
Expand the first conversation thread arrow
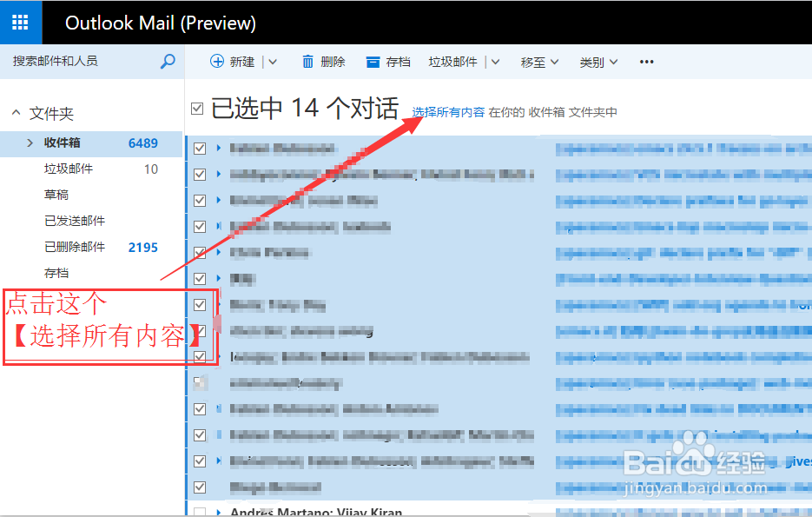(219, 149)
